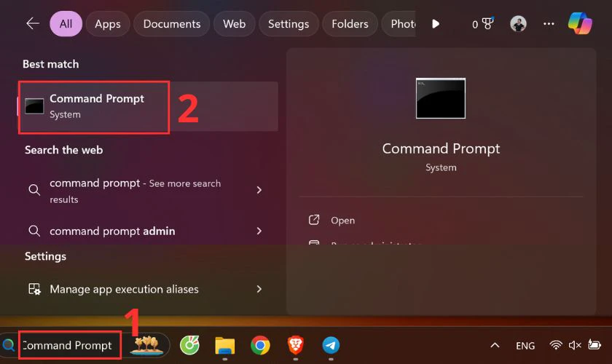Show more filters with the play arrow
The height and width of the screenshot is (364, 612).
436,24
